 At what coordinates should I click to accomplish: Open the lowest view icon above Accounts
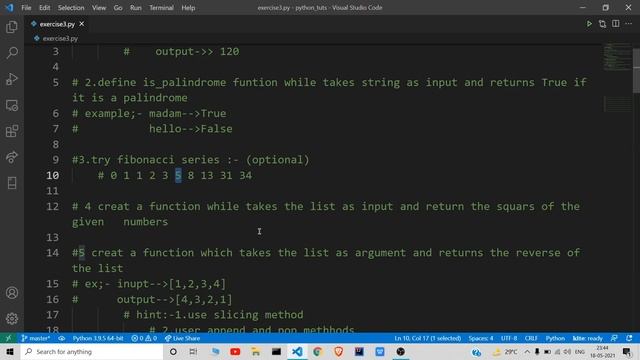pos(12,183)
